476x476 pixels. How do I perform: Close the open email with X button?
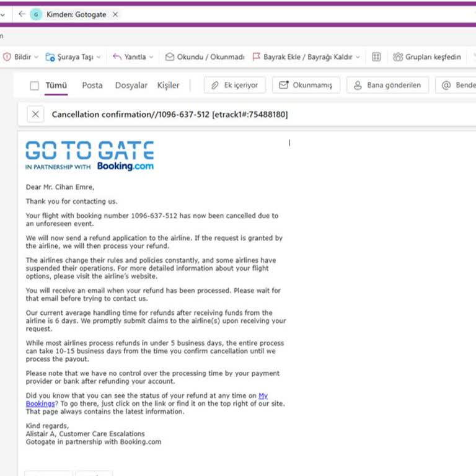click(35, 114)
